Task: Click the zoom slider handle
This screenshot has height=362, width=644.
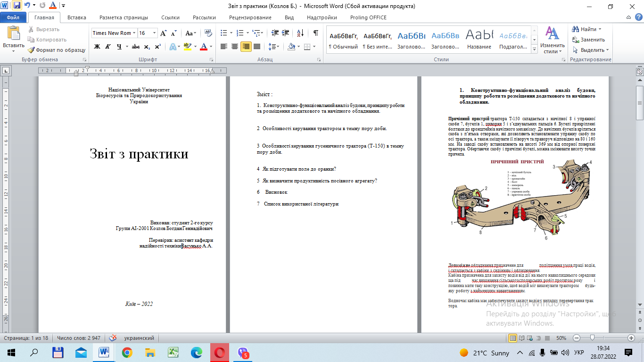Action: (592, 338)
